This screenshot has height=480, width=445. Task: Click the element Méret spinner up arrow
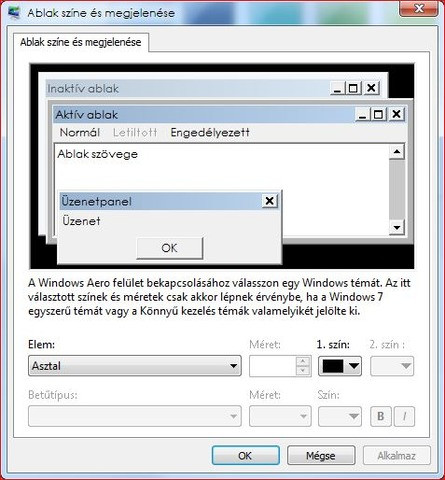point(303,362)
